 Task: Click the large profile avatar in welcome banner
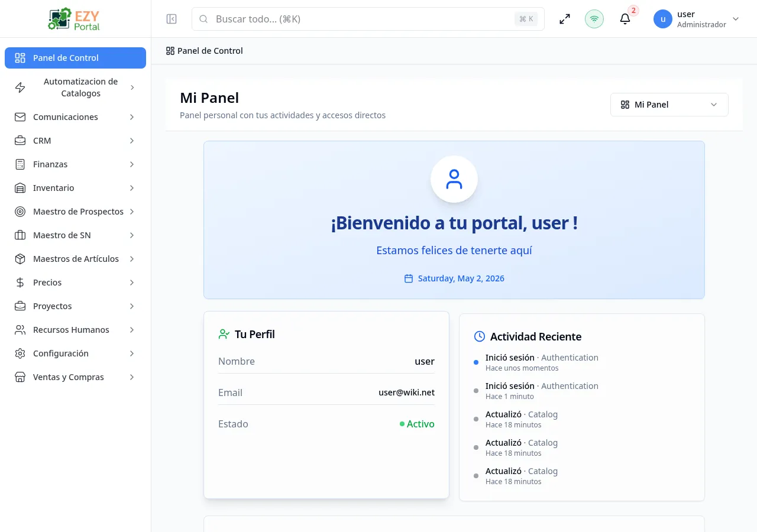(454, 179)
